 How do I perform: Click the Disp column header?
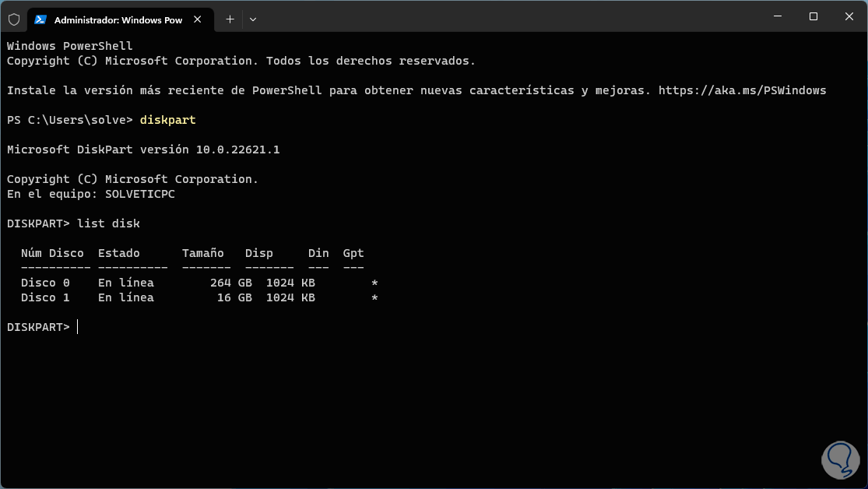(259, 253)
